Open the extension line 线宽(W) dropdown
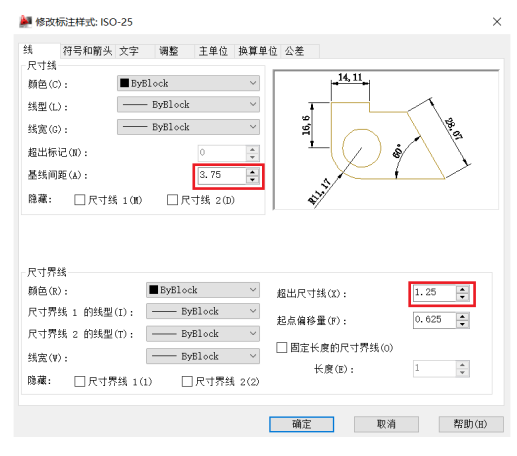This screenshot has height=456, width=517. [x=203, y=356]
